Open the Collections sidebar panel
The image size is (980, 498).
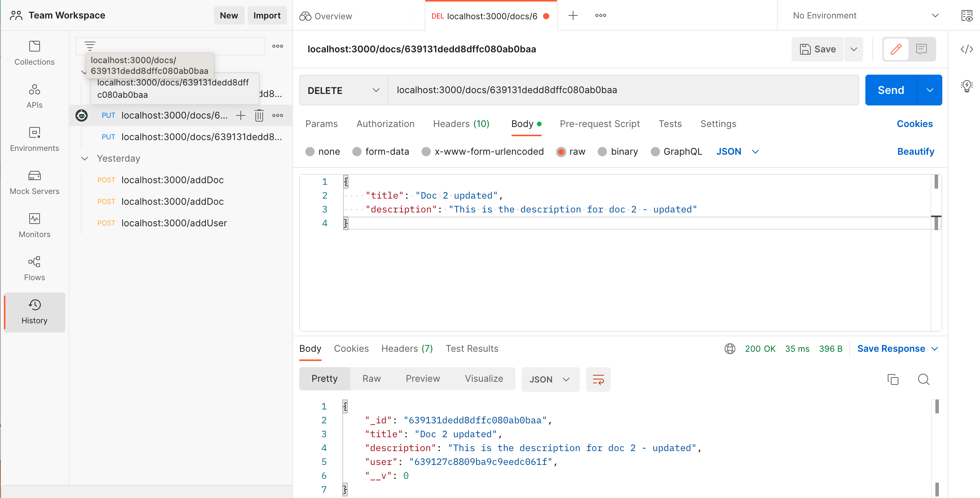[34, 53]
